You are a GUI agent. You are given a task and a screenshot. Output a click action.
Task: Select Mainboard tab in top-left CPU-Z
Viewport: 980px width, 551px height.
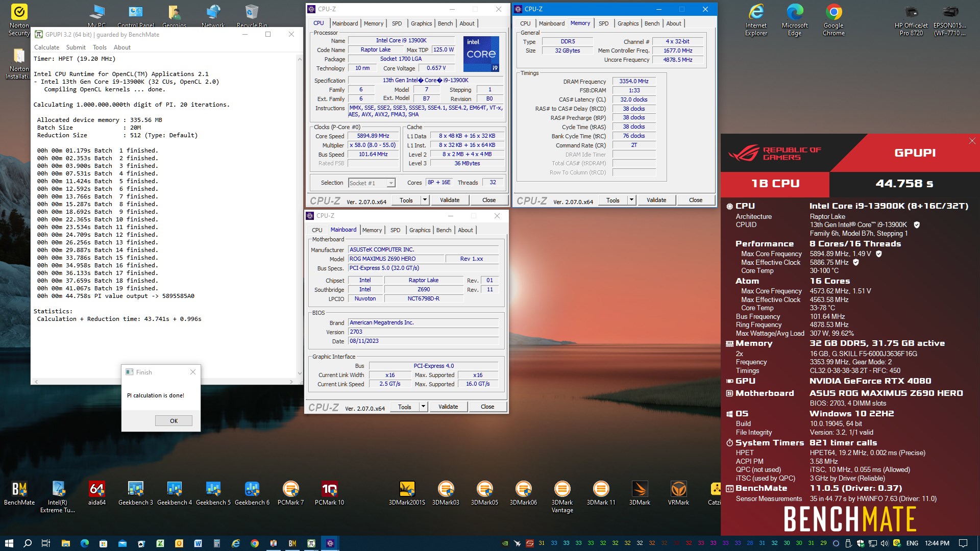(x=345, y=23)
